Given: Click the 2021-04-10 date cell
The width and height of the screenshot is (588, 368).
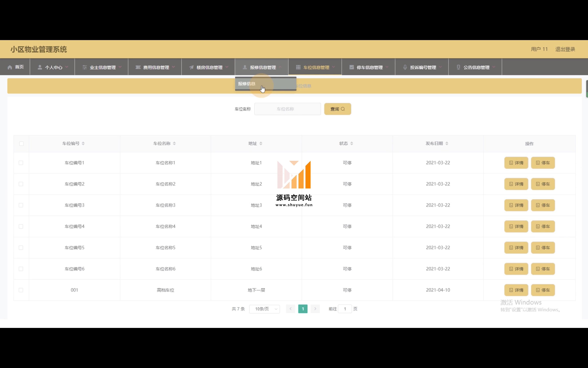Looking at the screenshot, I should coord(438,290).
